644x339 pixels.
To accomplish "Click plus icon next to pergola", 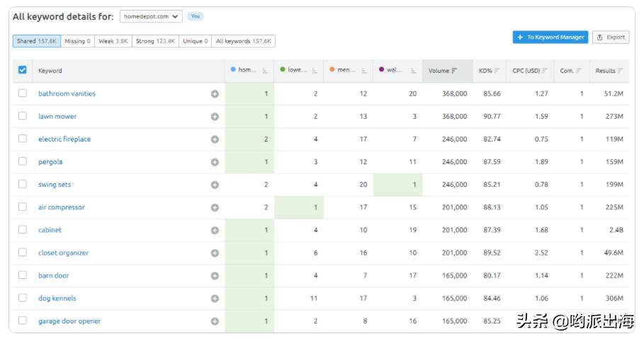I will pyautogui.click(x=215, y=162).
